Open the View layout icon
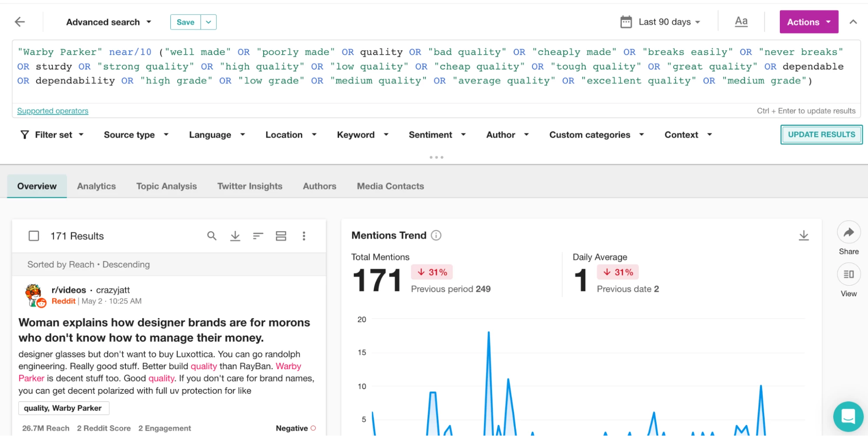The width and height of the screenshot is (868, 436). [x=848, y=274]
